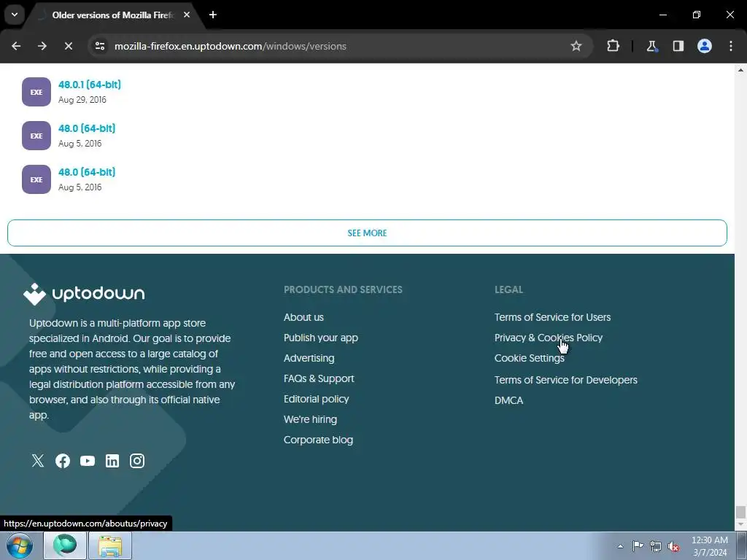The width and height of the screenshot is (747, 560).
Task: Open the Extensions puzzle icon
Action: [x=613, y=46]
